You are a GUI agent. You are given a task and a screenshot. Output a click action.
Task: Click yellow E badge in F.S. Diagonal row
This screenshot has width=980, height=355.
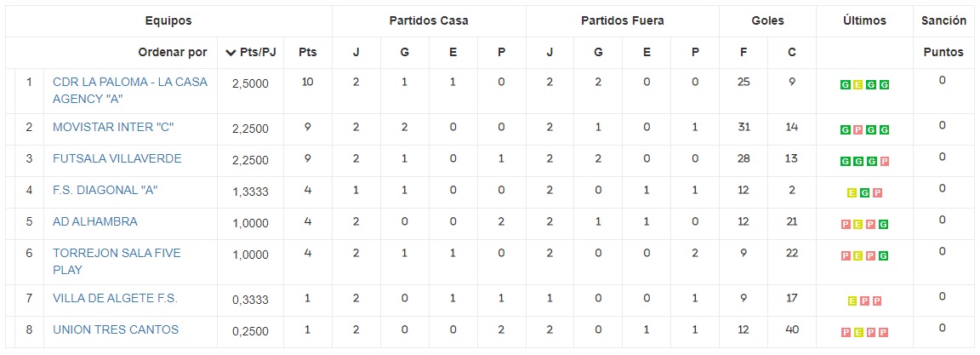click(x=852, y=192)
